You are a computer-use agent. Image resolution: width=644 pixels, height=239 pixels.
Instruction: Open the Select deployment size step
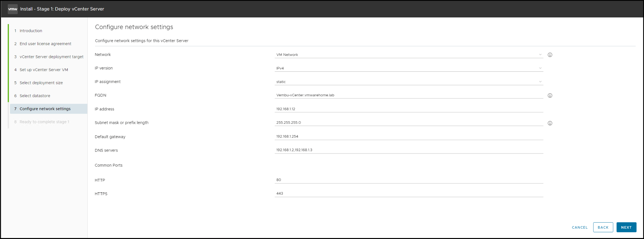[41, 83]
